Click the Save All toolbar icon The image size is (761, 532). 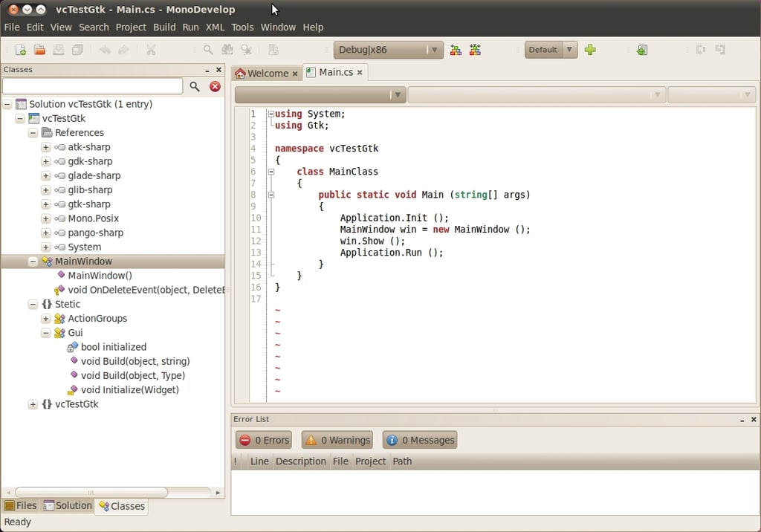(x=77, y=50)
